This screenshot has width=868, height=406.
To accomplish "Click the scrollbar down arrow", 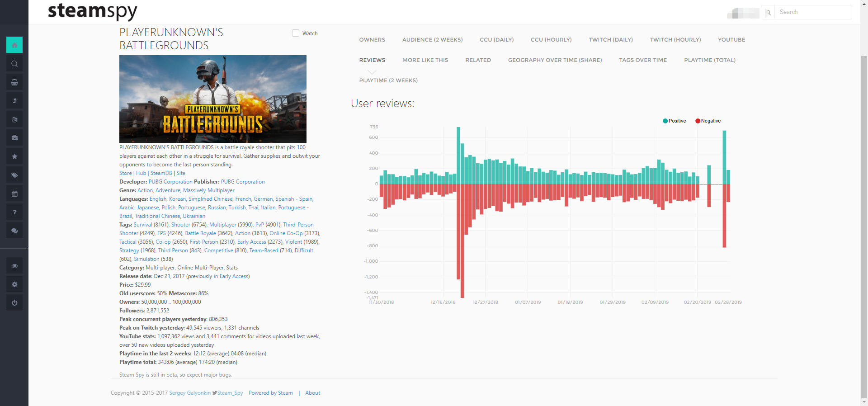I will pos(864,402).
